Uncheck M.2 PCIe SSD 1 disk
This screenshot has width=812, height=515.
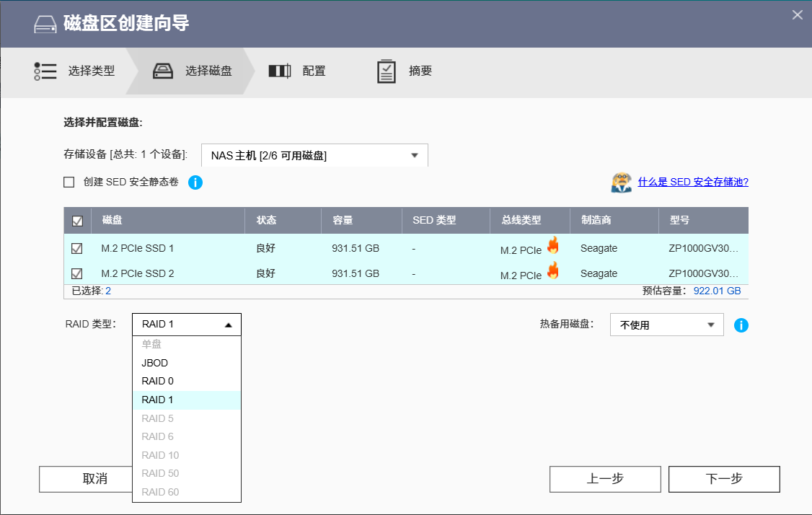coord(77,249)
